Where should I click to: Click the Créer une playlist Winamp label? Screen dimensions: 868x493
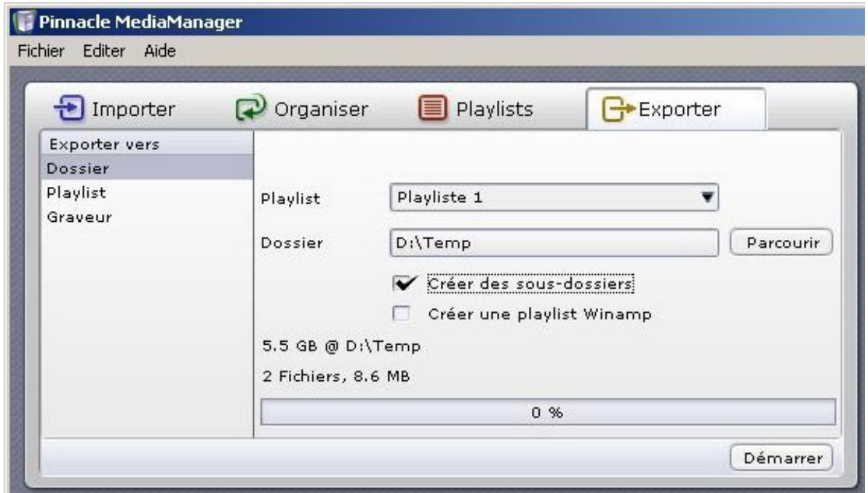click(540, 314)
